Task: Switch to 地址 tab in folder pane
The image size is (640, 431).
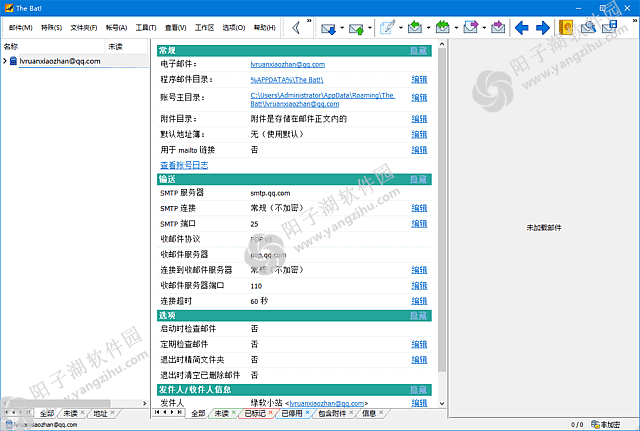Action: (100, 413)
